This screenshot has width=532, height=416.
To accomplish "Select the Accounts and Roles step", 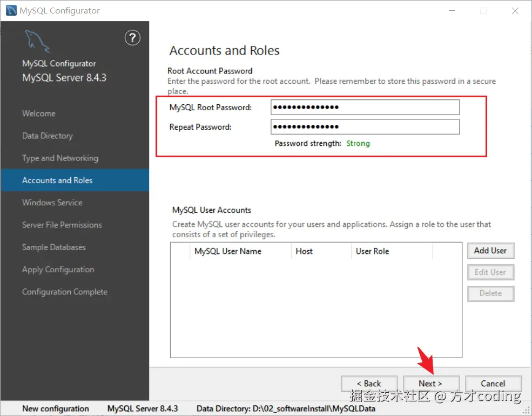I will (75, 180).
